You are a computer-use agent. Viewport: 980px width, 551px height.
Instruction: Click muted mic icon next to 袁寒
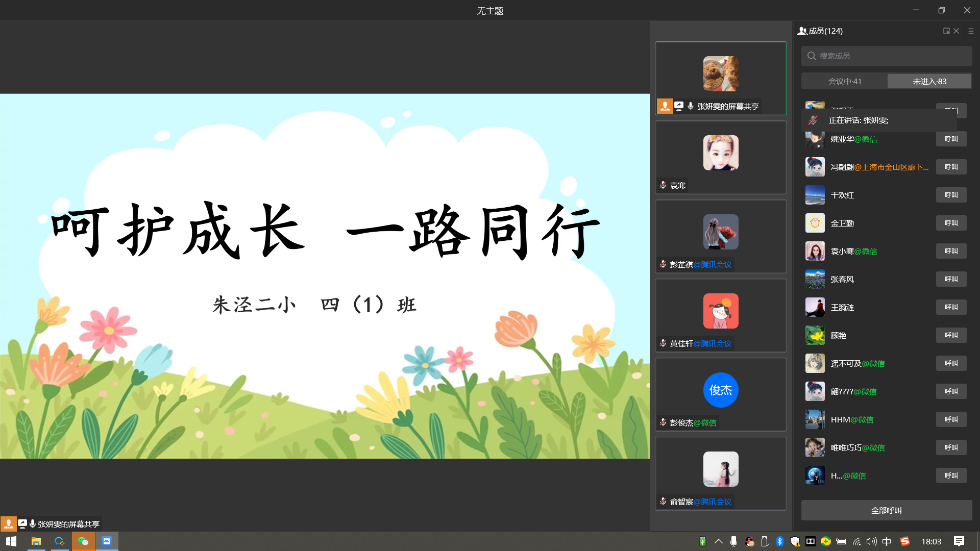tap(663, 185)
